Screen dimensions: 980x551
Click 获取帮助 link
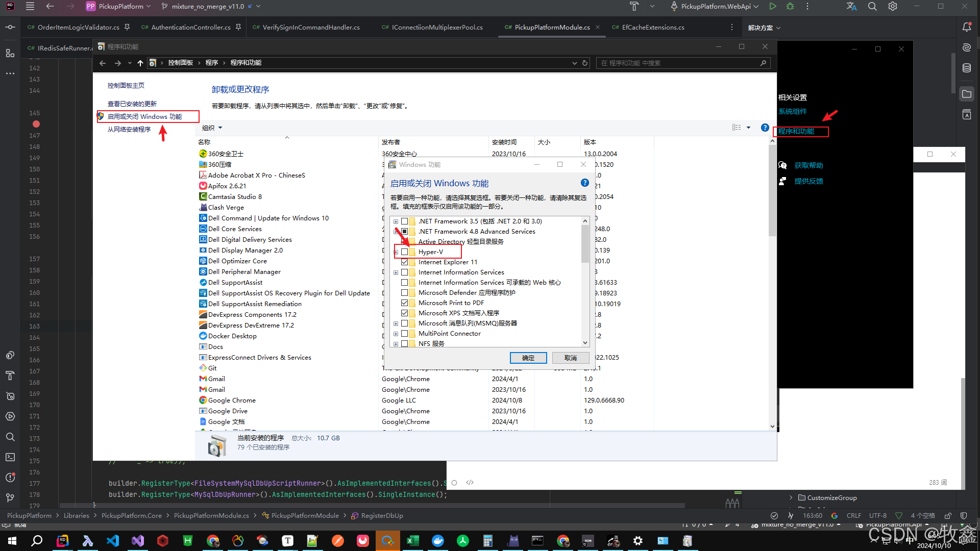[x=808, y=165]
